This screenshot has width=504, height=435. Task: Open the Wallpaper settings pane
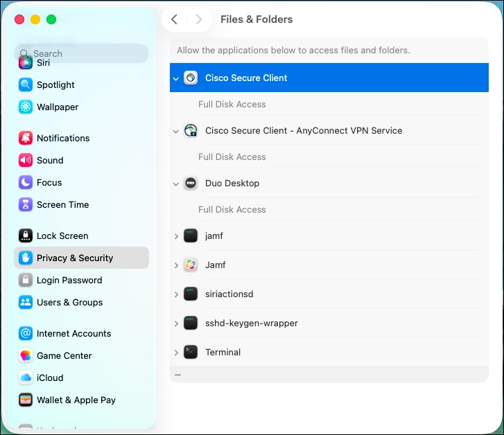pyautogui.click(x=81, y=107)
